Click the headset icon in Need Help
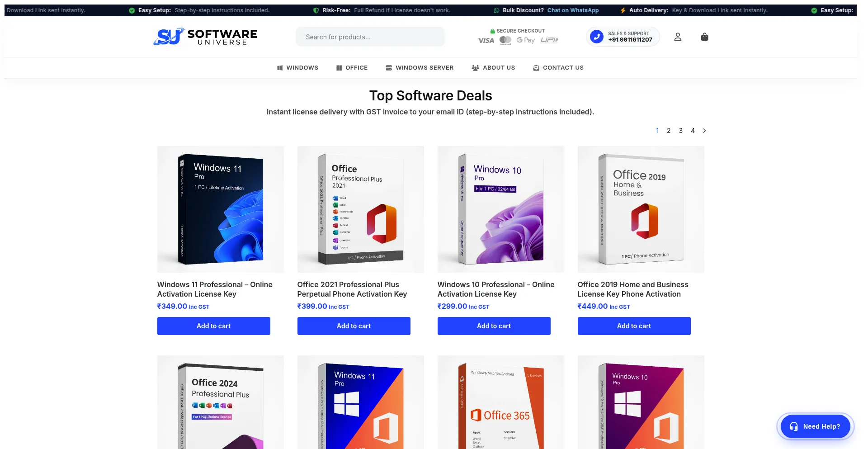 (x=794, y=426)
